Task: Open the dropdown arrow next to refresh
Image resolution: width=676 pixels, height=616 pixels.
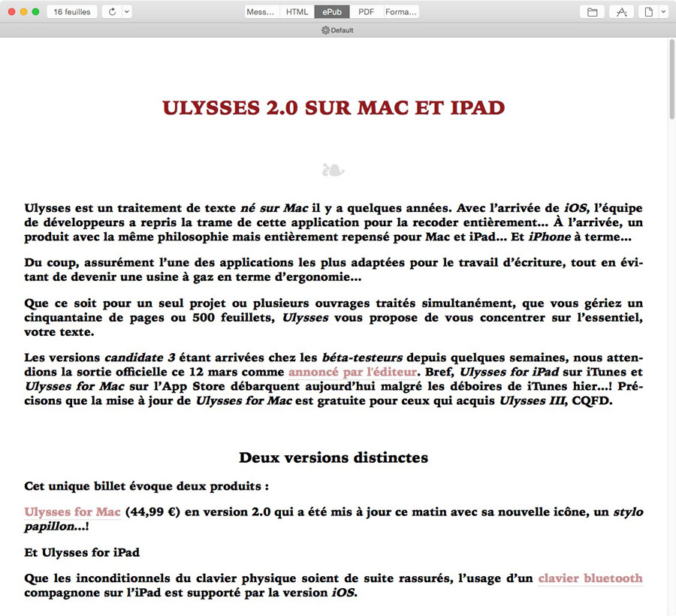Action: click(127, 11)
